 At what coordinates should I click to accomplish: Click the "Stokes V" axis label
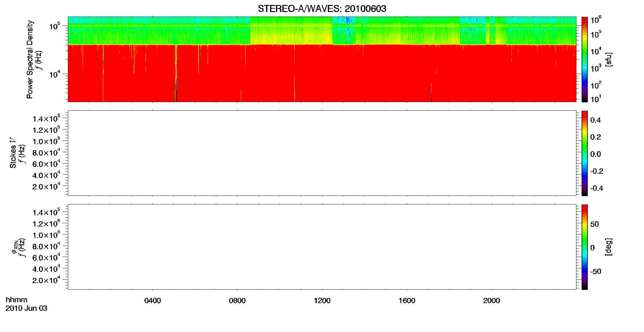(x=13, y=153)
